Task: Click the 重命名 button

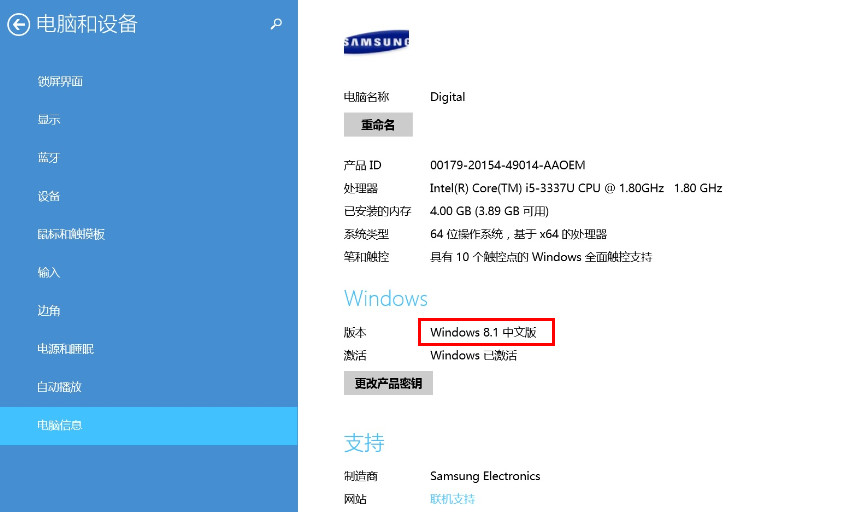Action: click(378, 125)
